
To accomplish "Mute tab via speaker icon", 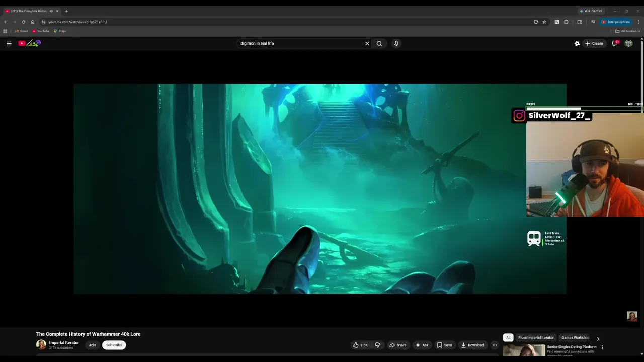I will (51, 11).
